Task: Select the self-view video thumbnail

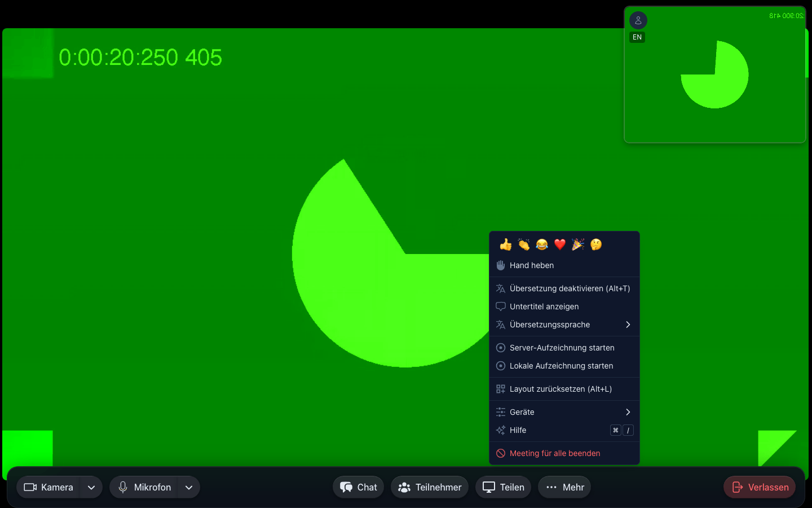Action: (x=715, y=75)
